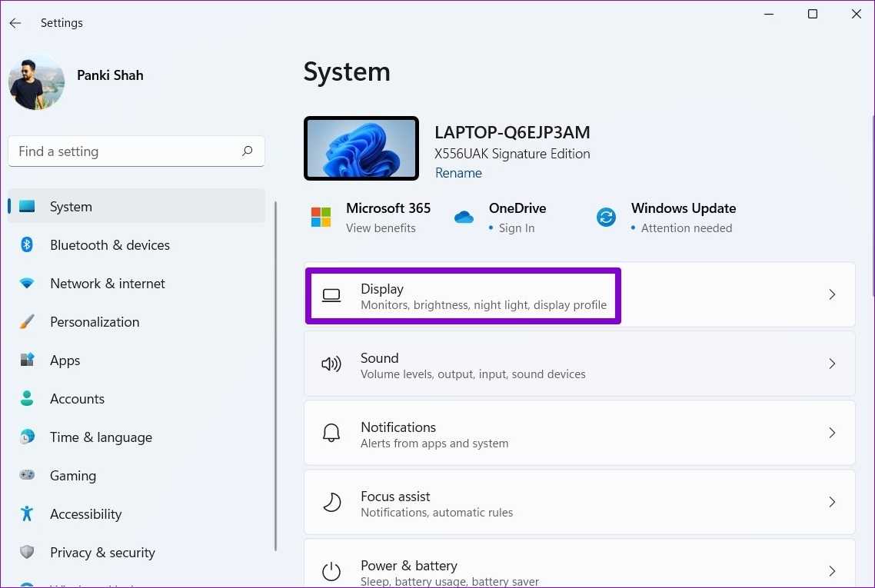Click the Accessibility figure icon
The image size is (875, 588).
pos(27,514)
